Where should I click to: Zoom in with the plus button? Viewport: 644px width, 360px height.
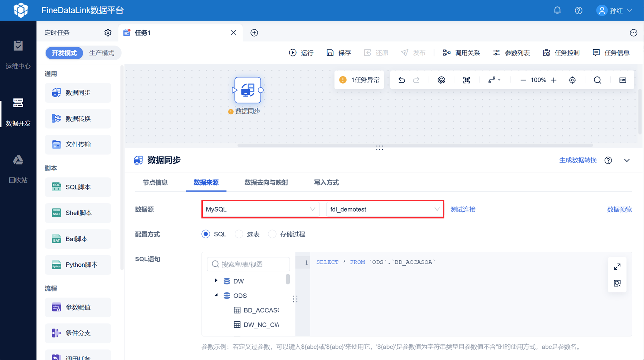(553, 80)
